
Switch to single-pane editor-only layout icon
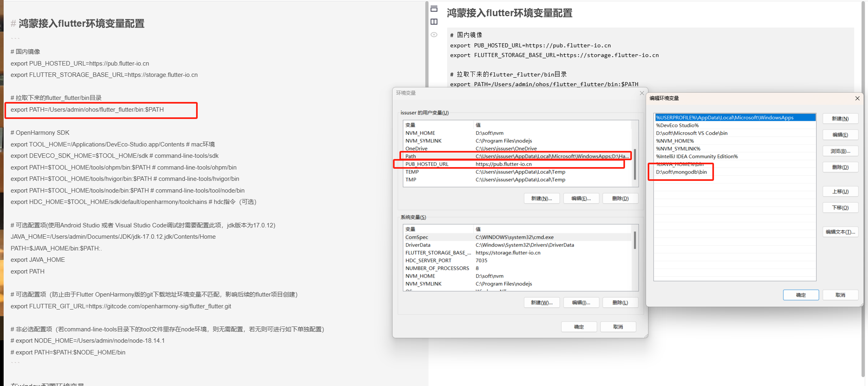click(x=434, y=9)
